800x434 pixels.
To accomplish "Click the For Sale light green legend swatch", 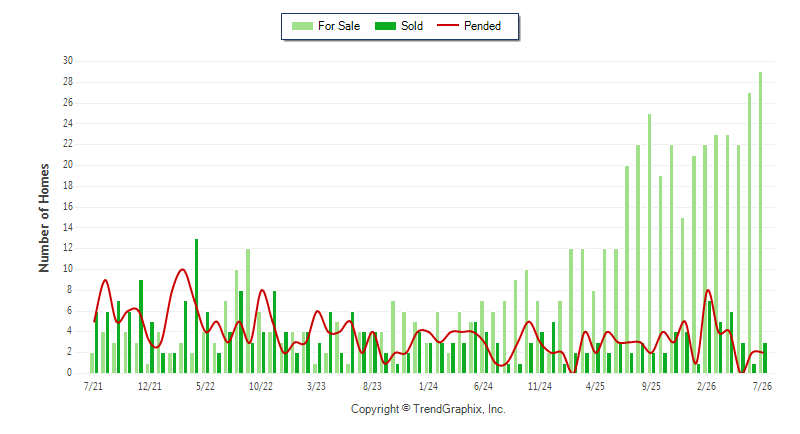I will click(x=302, y=26).
